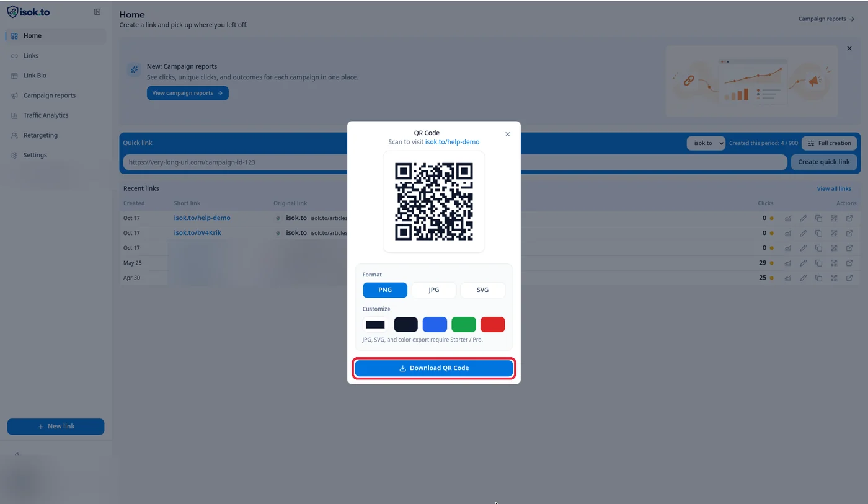View analytics for help-demo link

pyautogui.click(x=788, y=218)
